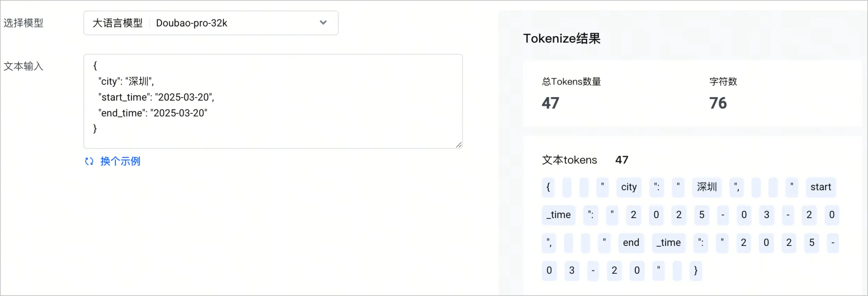The image size is (868, 296).
Task: Select the closing brace token chip
Action: point(696,270)
